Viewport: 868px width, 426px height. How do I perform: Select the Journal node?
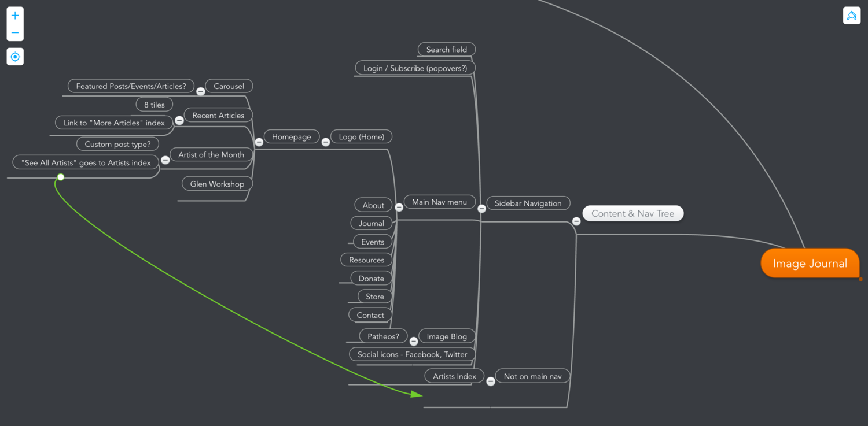point(371,223)
